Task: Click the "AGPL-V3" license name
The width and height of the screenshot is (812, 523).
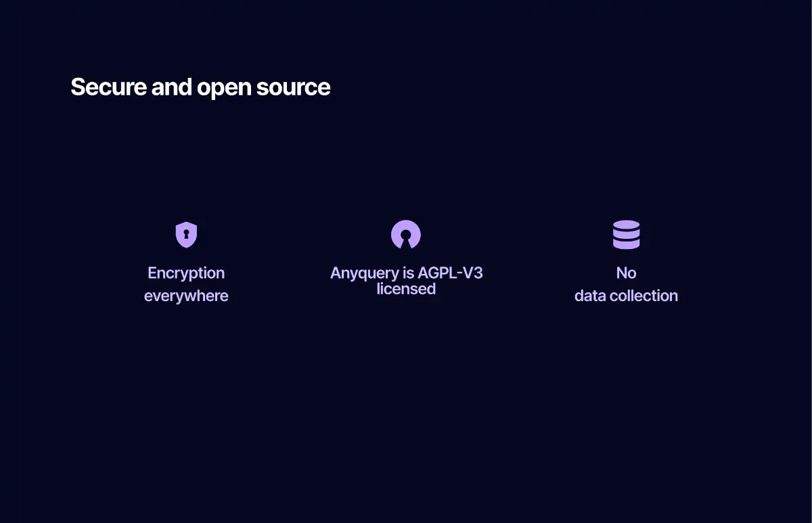Action: (450, 273)
